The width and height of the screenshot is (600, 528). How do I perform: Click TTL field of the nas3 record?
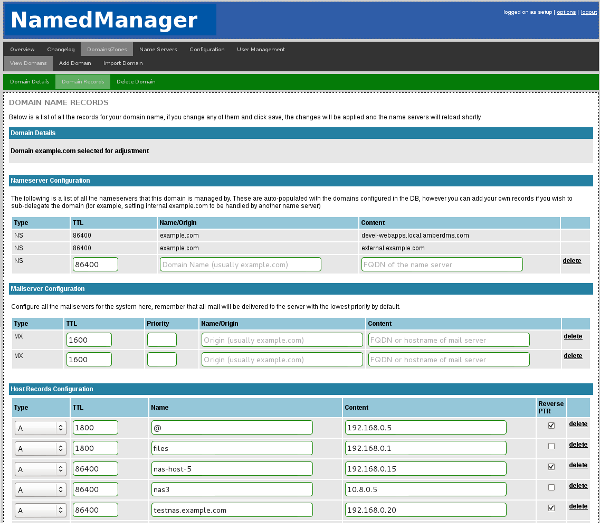tap(95, 490)
